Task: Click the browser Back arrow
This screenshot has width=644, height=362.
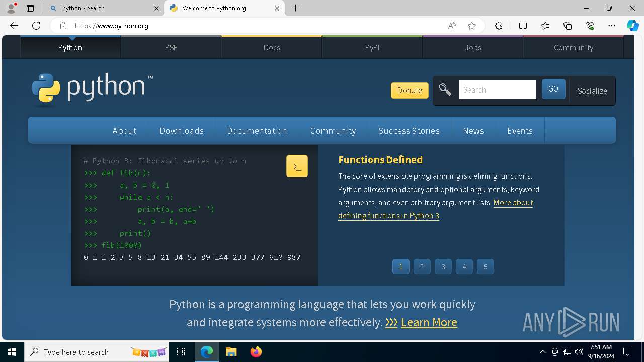Action: point(14,26)
